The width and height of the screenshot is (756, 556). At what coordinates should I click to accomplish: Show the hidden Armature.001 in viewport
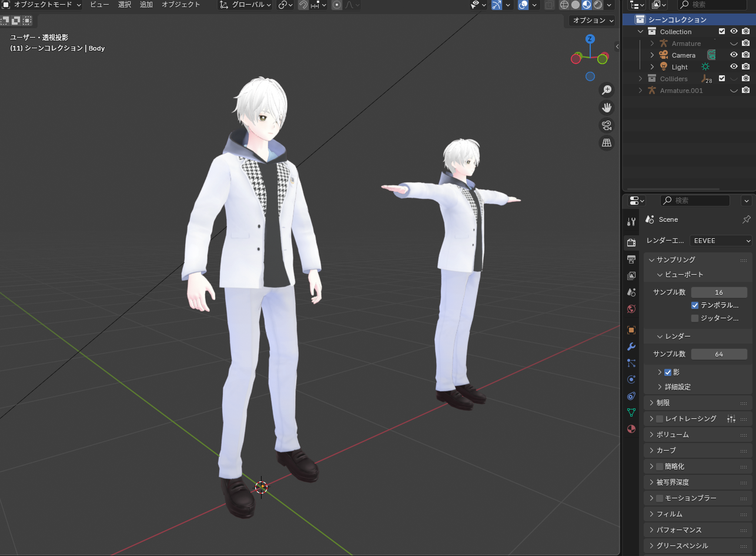[734, 91]
